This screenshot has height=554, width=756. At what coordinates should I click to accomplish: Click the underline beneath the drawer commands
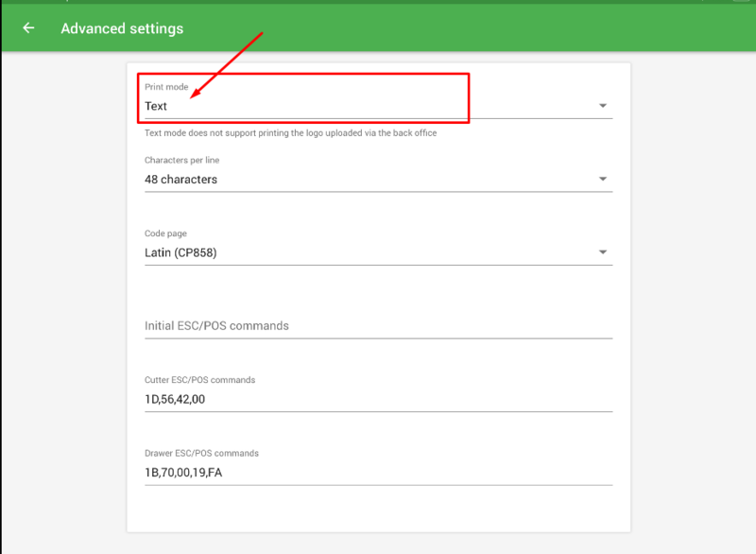click(x=378, y=485)
